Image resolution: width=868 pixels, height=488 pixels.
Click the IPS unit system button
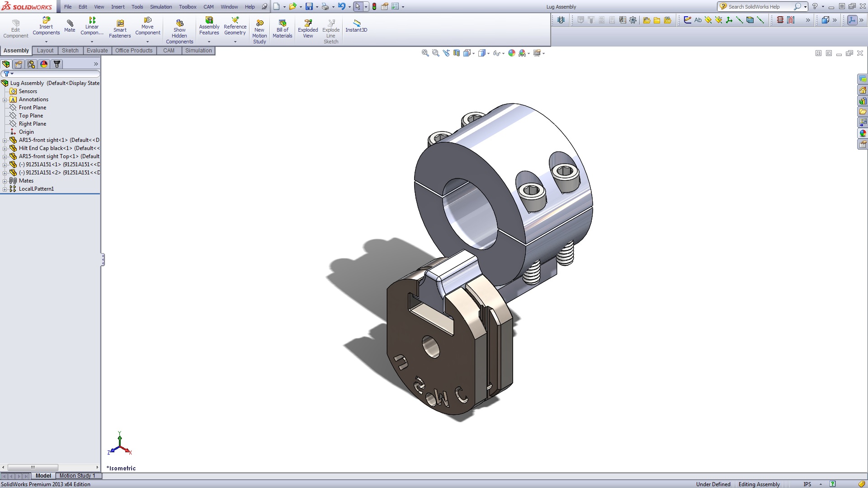click(x=807, y=484)
